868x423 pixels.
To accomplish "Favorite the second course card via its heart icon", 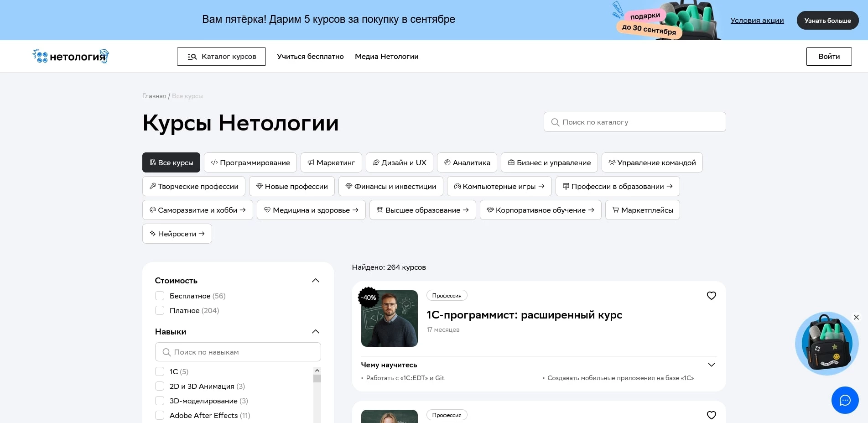I will click(711, 415).
